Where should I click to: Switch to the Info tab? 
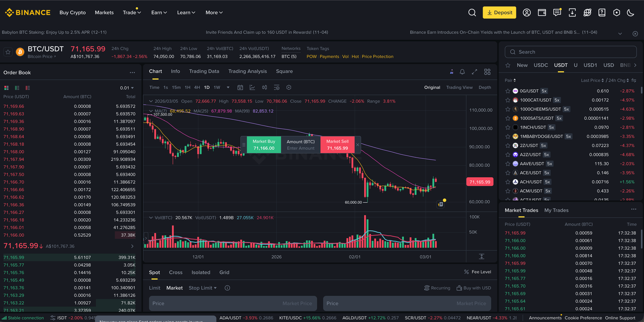pyautogui.click(x=175, y=71)
